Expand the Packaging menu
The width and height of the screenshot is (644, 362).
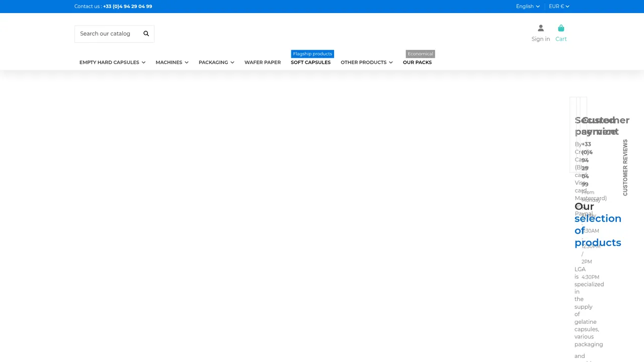[x=216, y=62]
